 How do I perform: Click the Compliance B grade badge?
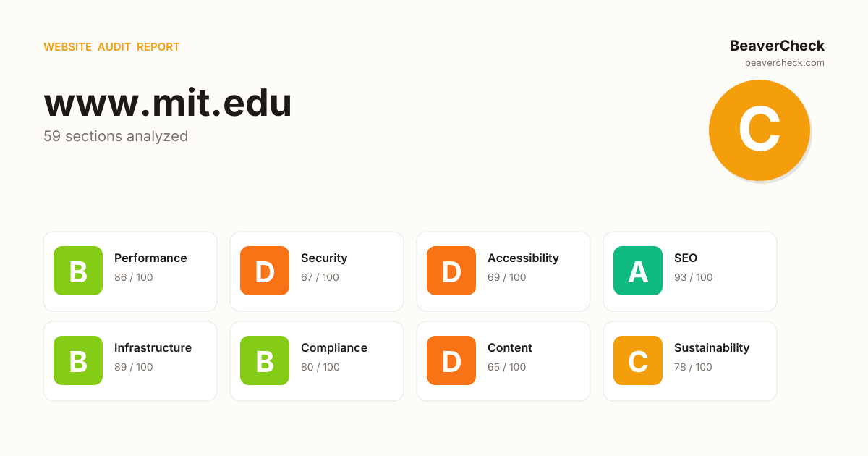[265, 360]
